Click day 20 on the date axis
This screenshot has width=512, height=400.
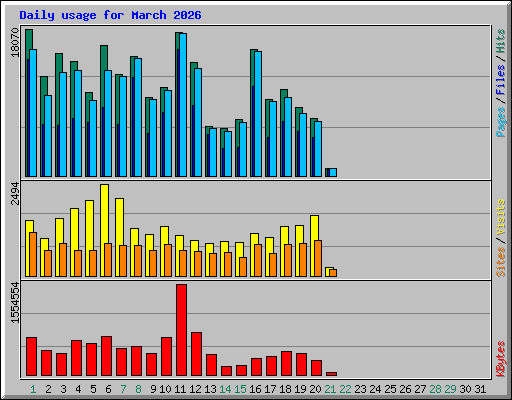coord(315,389)
